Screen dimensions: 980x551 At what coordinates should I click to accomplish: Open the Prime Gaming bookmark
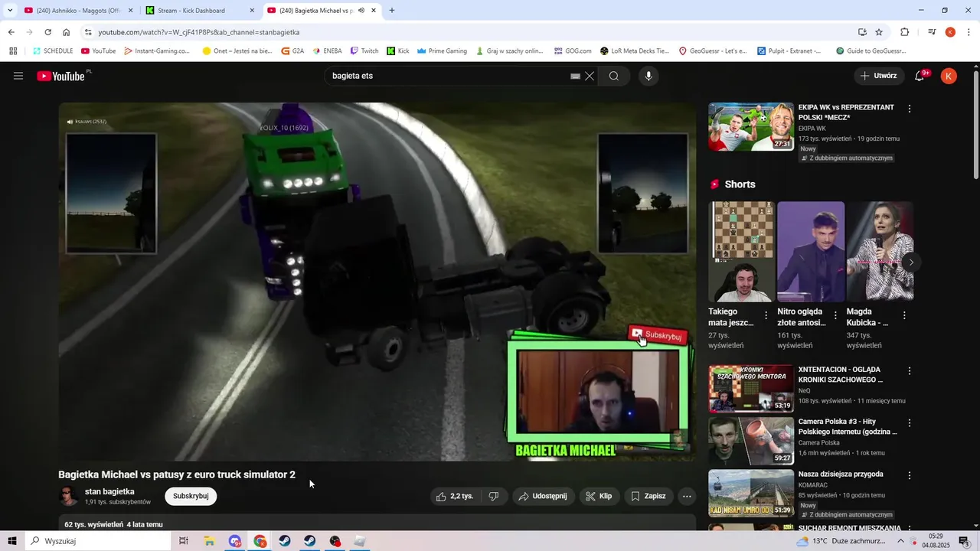442,51
